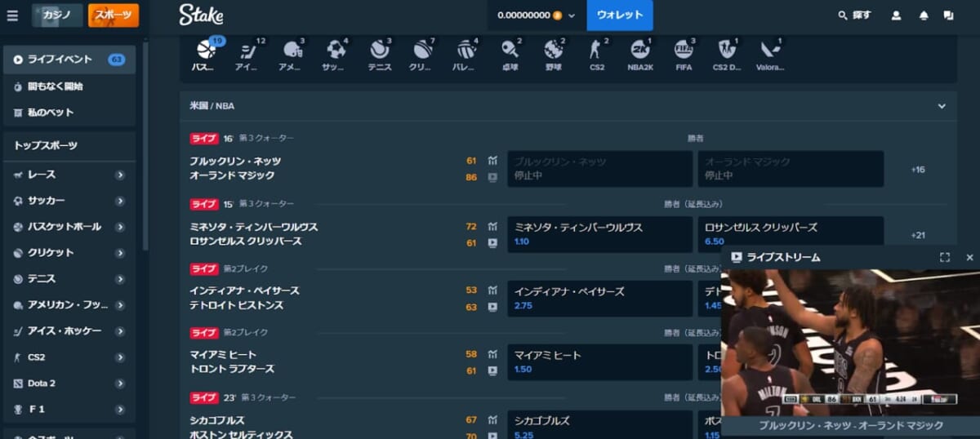
Task: Expand the サッカー sidebar chevron
Action: [120, 201]
